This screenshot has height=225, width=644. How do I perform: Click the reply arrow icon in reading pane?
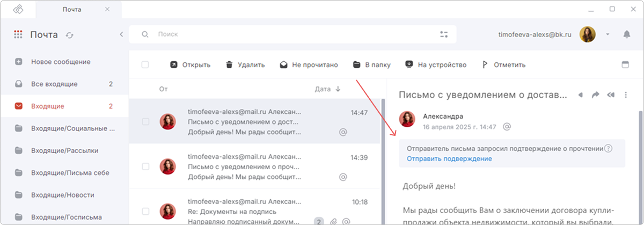click(580, 95)
